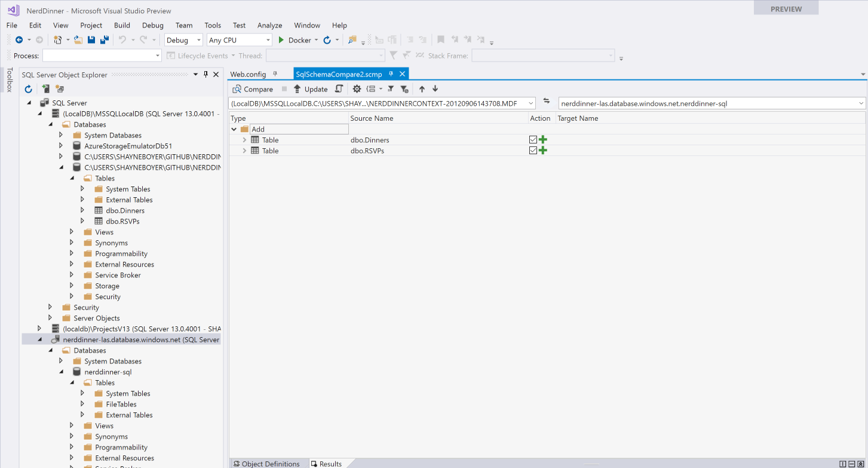
Task: Expand the dbo.Dinners Table compare row
Action: [x=244, y=140]
